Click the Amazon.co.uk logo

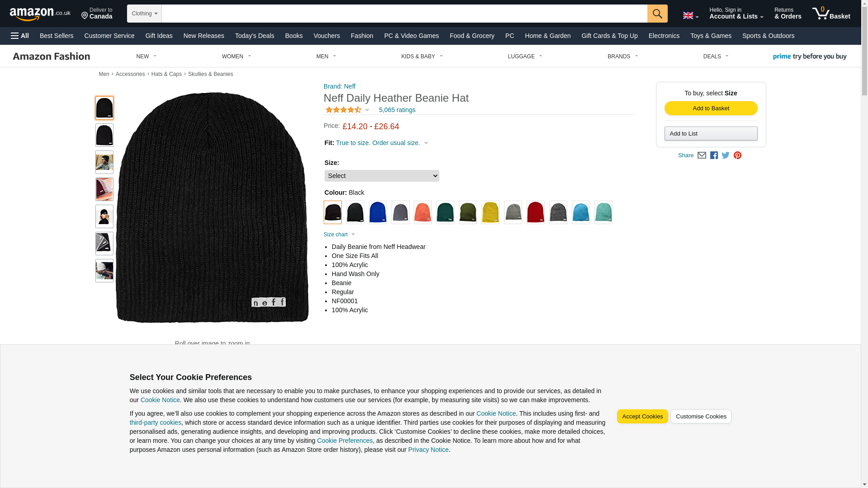tap(40, 14)
